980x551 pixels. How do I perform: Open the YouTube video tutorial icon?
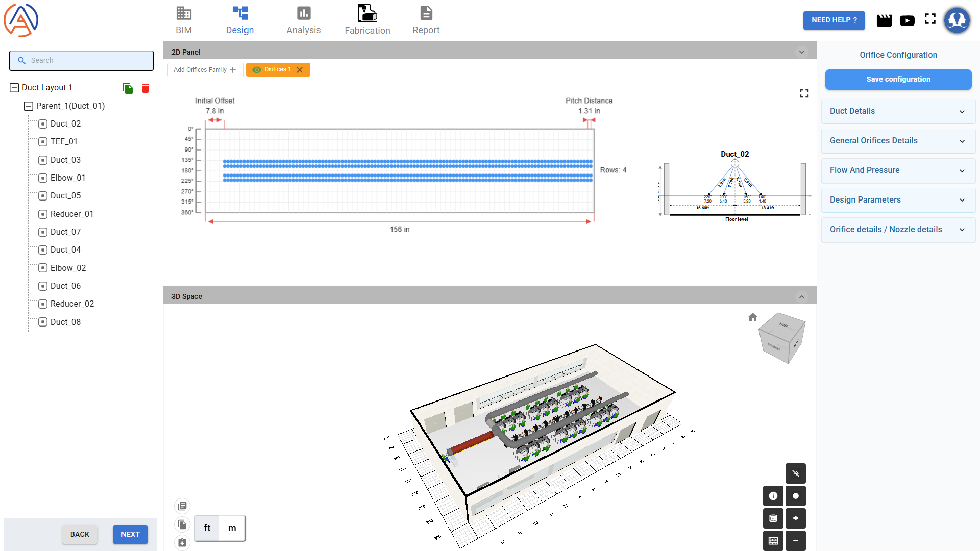(907, 20)
